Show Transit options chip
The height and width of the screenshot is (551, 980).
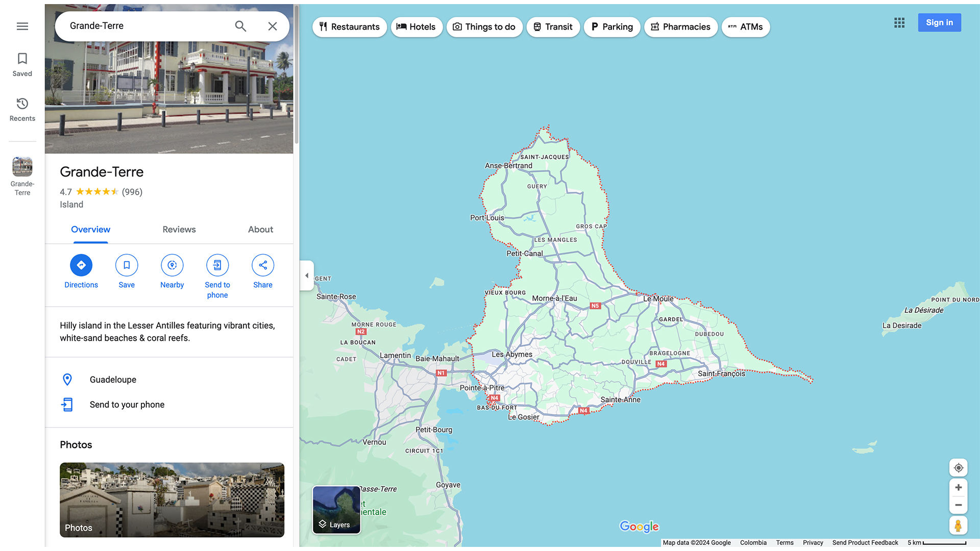553,27
